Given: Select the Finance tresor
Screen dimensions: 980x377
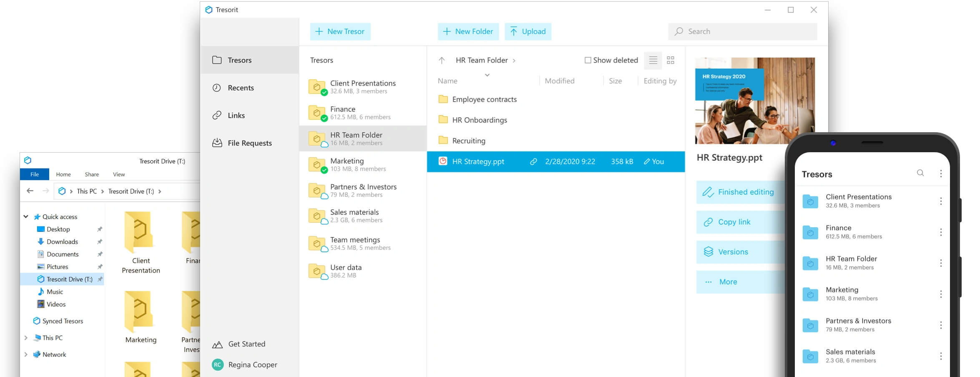Looking at the screenshot, I should point(363,113).
